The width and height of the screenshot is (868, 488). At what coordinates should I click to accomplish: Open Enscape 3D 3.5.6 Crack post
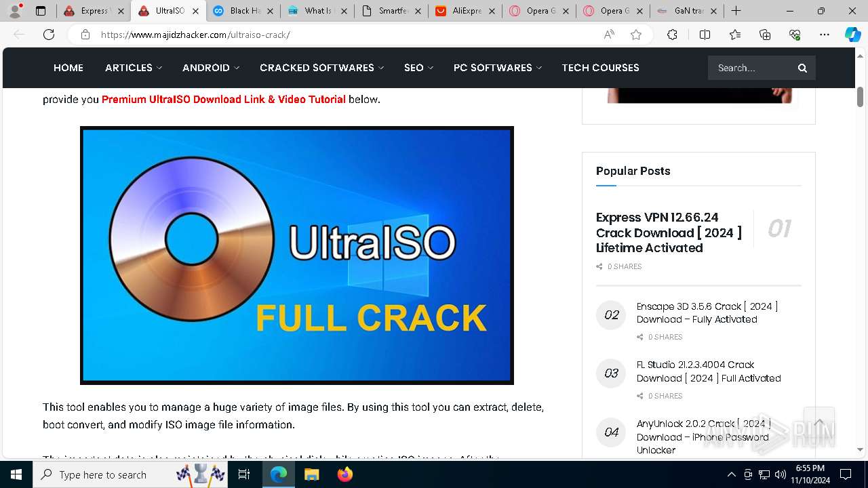707,312
